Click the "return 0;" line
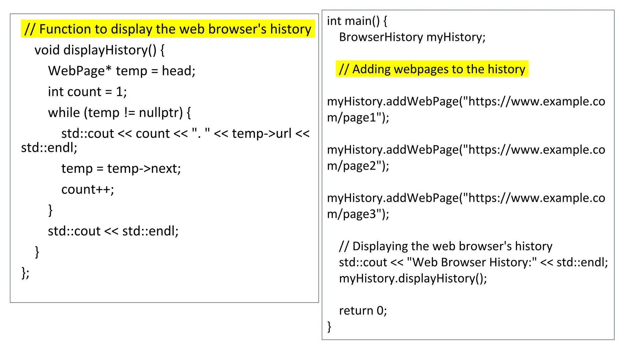Screen dimensions: 644x362 (x=363, y=310)
